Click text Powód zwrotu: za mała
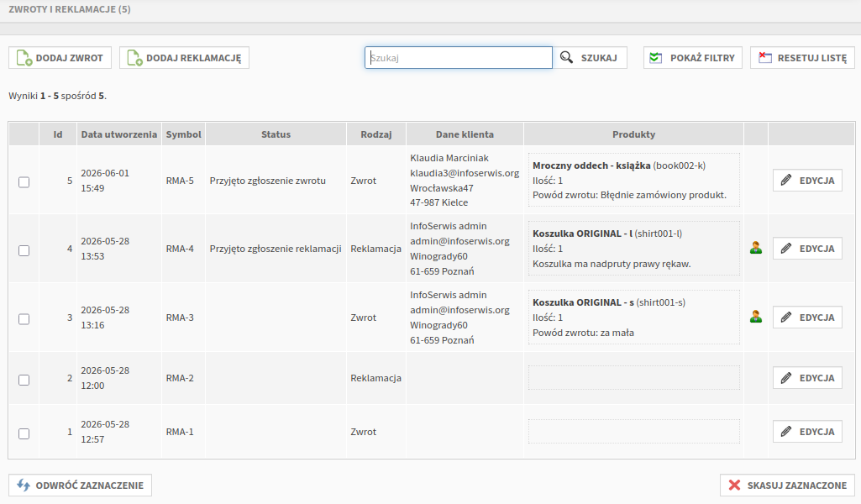Screen dimensions: 861x504 click(x=583, y=333)
